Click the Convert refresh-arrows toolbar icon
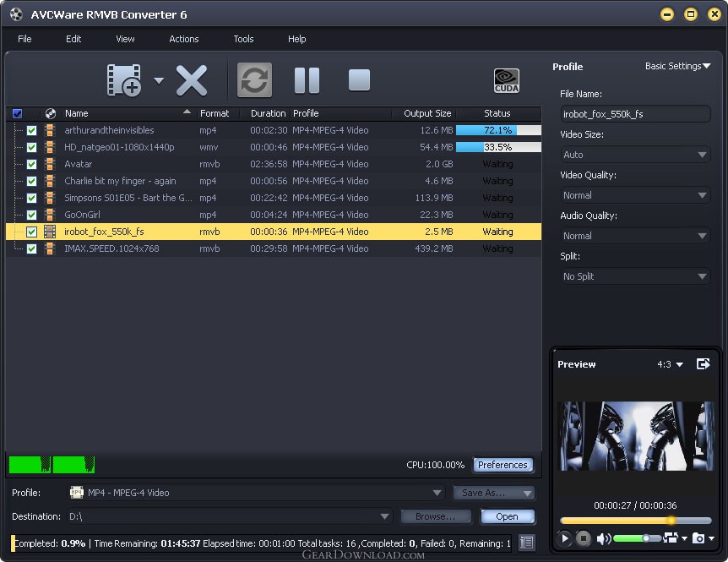The height and width of the screenshot is (562, 728). [x=254, y=80]
